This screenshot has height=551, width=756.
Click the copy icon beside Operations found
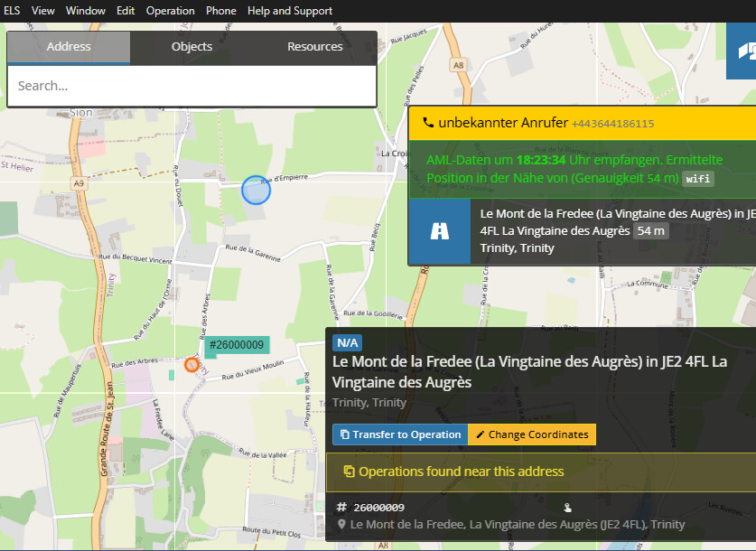pos(349,472)
